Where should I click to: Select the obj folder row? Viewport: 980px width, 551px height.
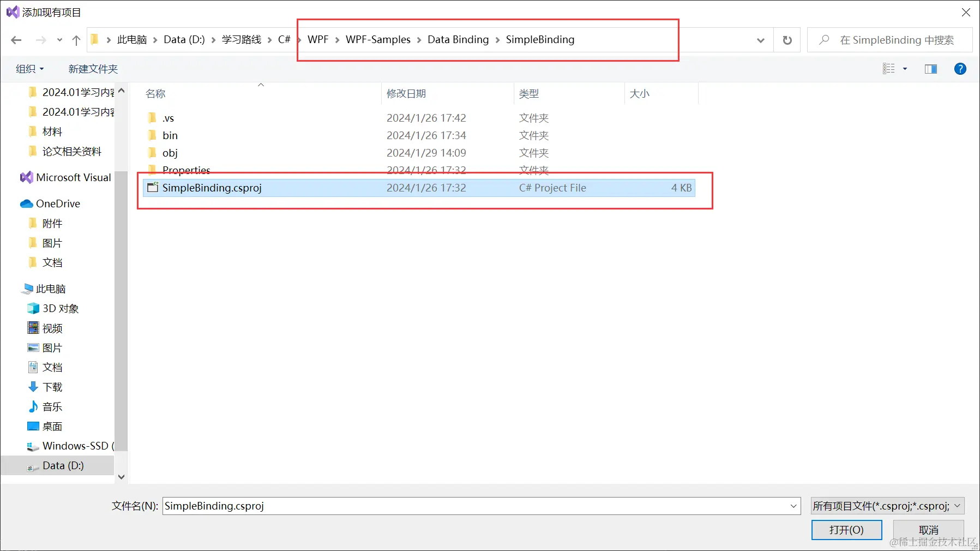419,153
